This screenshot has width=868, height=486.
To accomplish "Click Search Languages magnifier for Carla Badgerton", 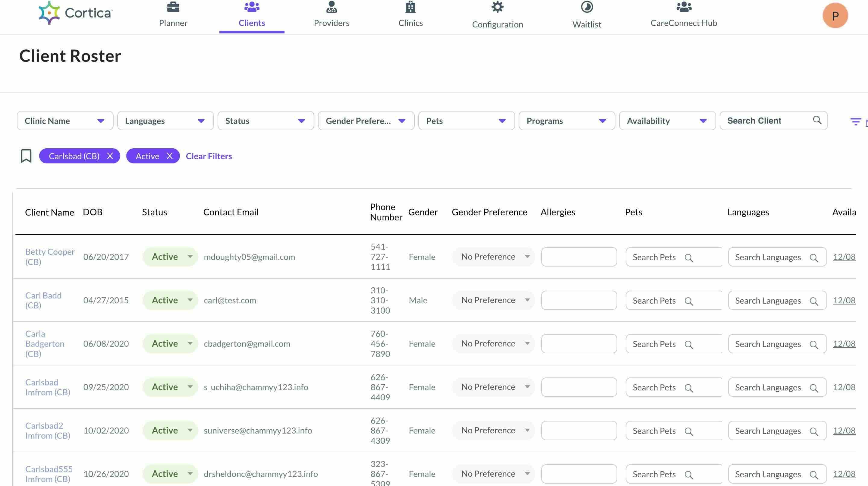I will [x=813, y=345].
